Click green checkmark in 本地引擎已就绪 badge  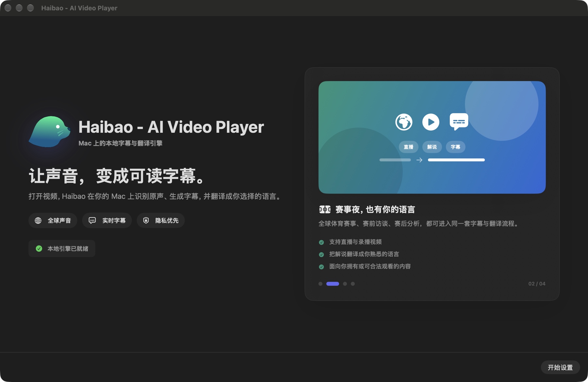[x=39, y=248]
